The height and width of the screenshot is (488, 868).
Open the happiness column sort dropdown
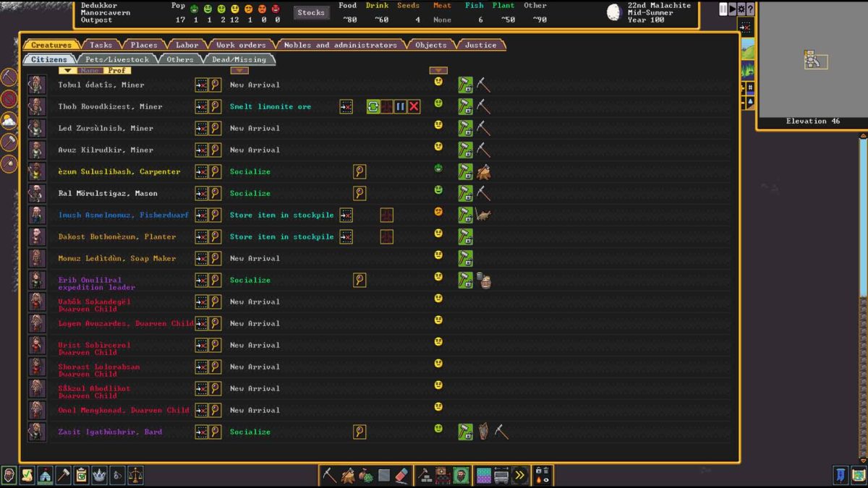click(x=438, y=71)
